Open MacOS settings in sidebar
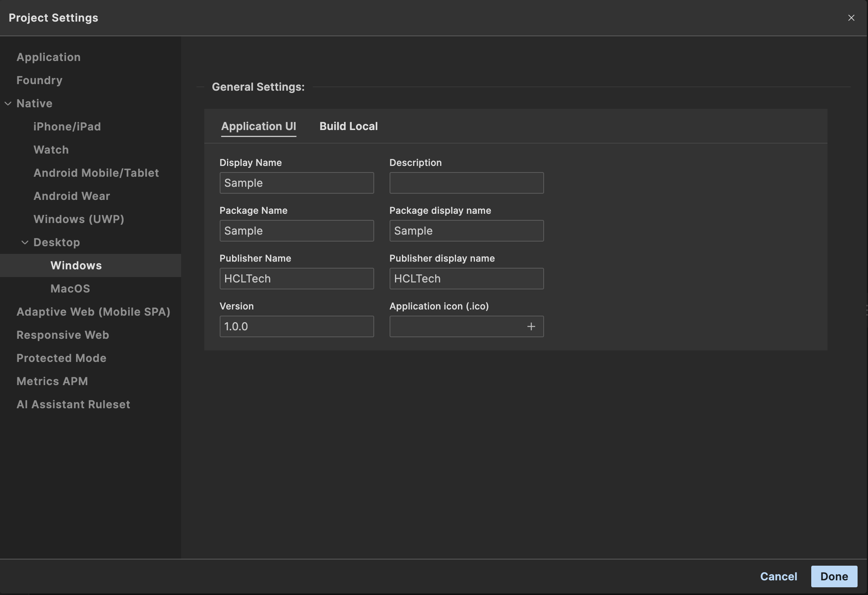Viewport: 868px width, 595px height. tap(70, 289)
